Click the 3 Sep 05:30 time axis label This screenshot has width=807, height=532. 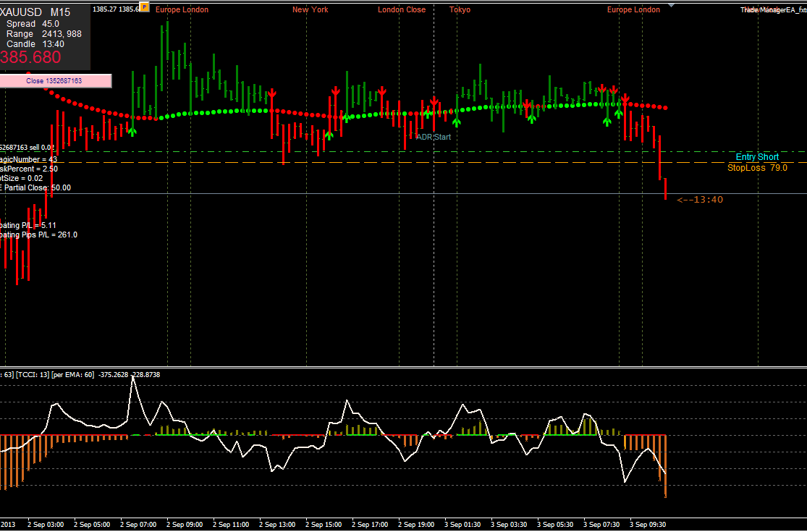click(555, 525)
